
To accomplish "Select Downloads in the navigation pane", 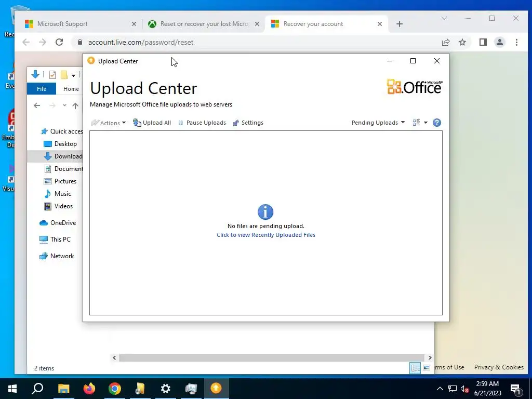I will (x=63, y=156).
